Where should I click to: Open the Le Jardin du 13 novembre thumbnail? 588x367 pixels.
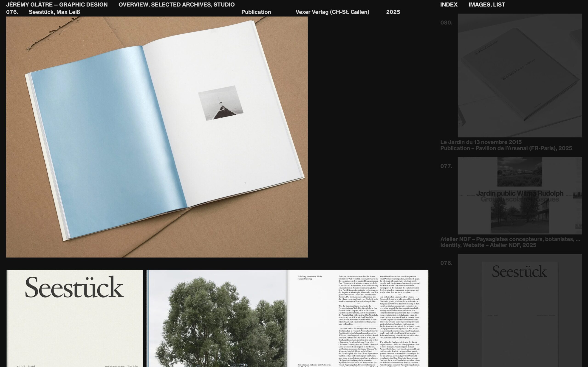[520, 75]
